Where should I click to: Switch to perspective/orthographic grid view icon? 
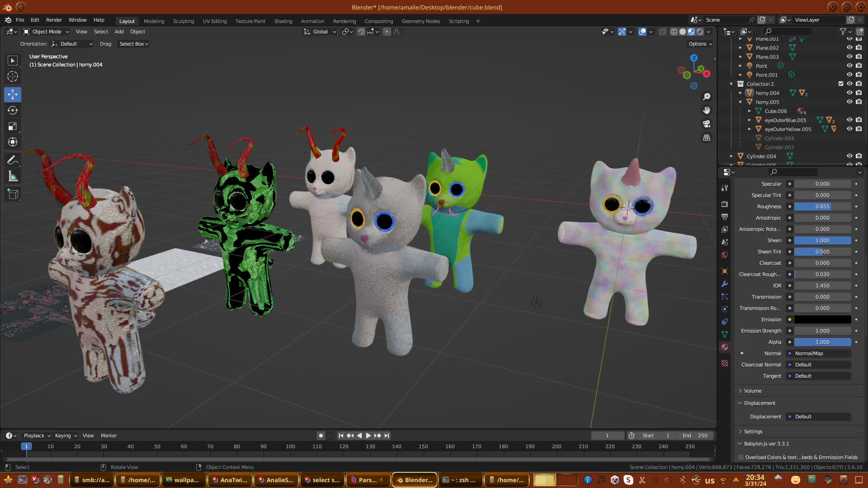pyautogui.click(x=707, y=137)
